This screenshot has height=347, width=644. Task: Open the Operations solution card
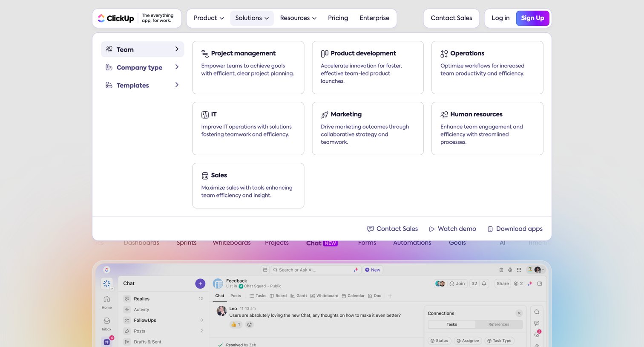487,67
